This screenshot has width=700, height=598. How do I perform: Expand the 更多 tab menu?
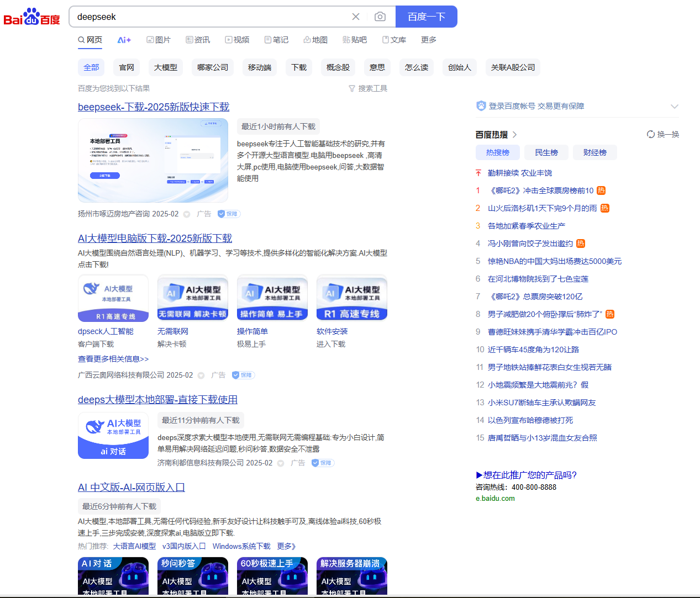(x=429, y=40)
